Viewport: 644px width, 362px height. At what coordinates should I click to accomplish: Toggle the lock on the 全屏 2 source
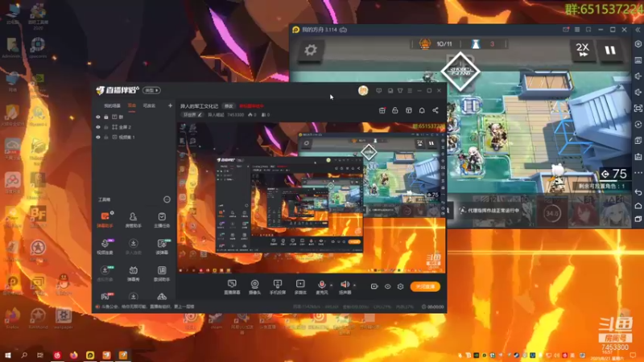click(106, 127)
